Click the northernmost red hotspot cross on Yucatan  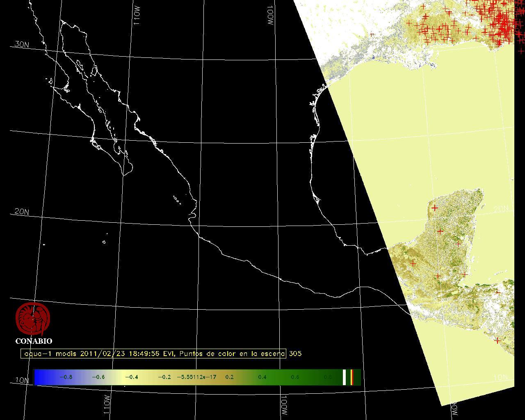[x=434, y=208]
